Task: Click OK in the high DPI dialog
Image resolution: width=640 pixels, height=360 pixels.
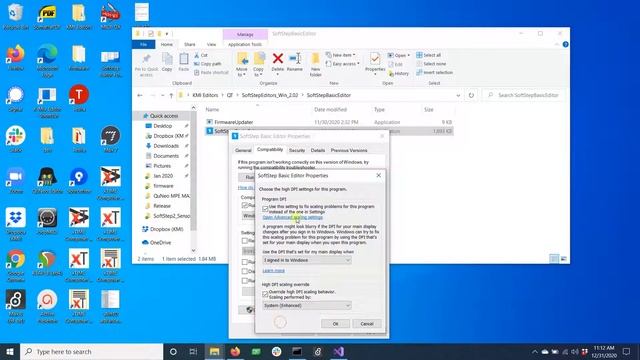Action: coord(336,324)
